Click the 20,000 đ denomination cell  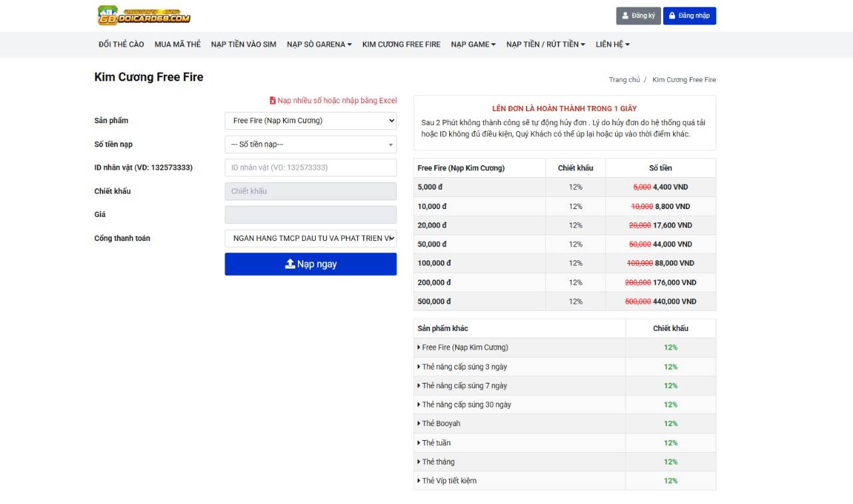[x=480, y=225]
